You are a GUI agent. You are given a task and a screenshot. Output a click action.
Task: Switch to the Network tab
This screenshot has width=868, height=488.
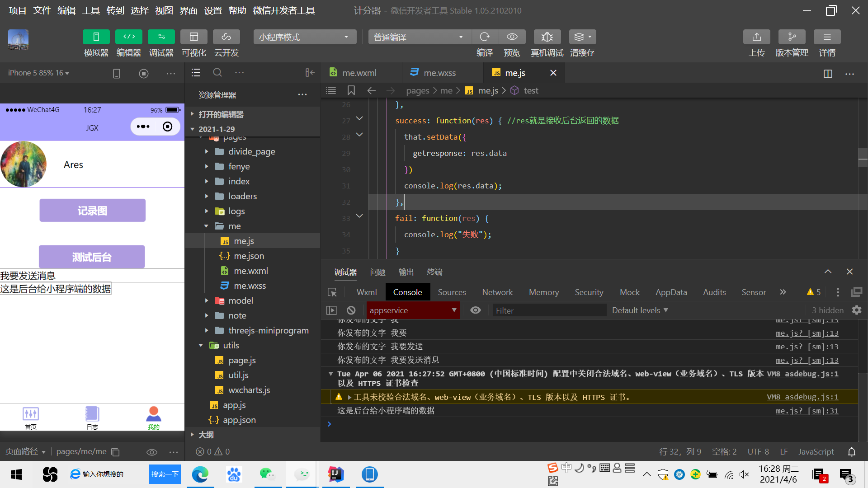coord(497,292)
